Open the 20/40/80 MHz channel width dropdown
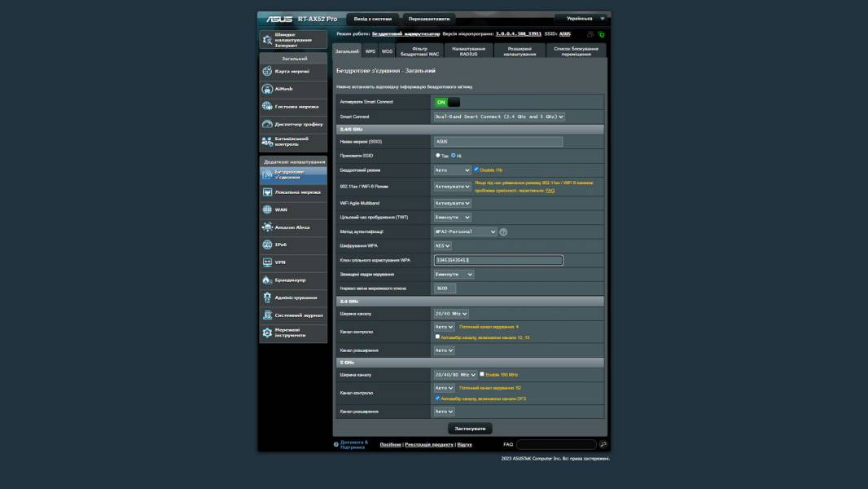 (455, 375)
